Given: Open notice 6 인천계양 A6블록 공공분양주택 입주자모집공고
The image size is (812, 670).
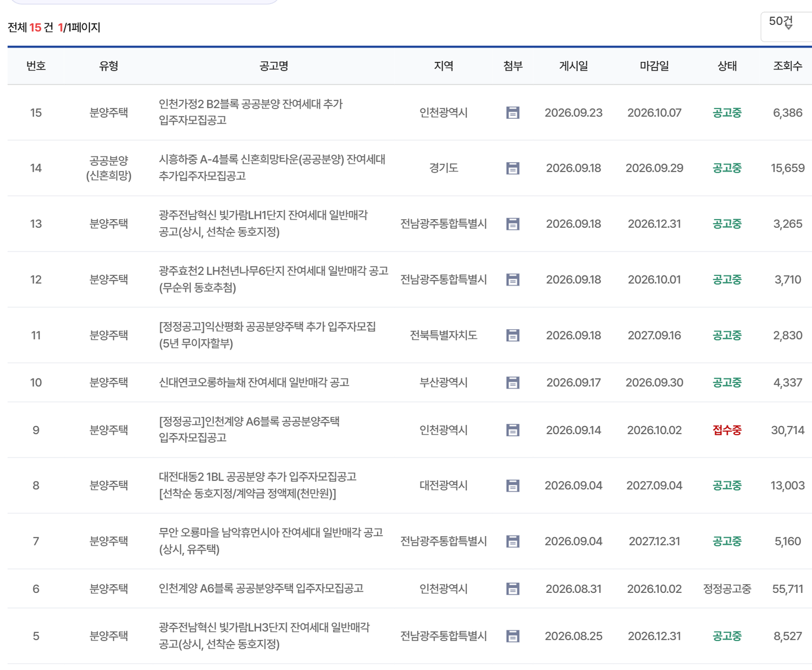Looking at the screenshot, I should [x=261, y=589].
